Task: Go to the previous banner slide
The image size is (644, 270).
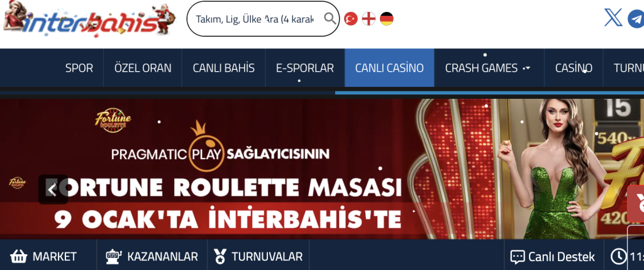Action: pos(53,189)
